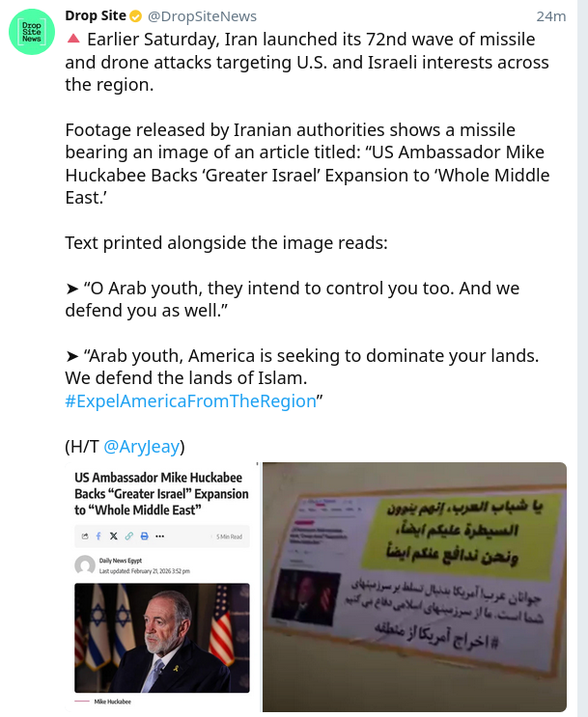This screenshot has height=717, width=588.
Task: Open the 24m timestamp link
Action: pos(551,16)
